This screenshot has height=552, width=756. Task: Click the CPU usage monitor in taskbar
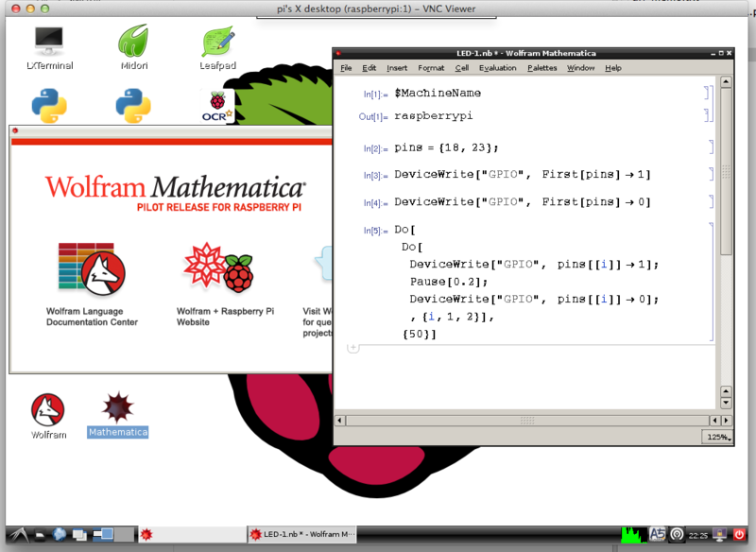pos(633,534)
